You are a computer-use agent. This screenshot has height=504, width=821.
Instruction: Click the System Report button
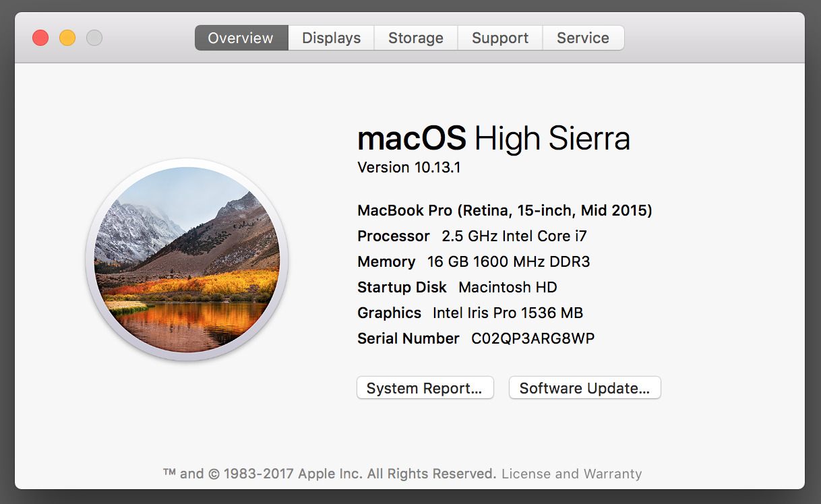(x=425, y=388)
